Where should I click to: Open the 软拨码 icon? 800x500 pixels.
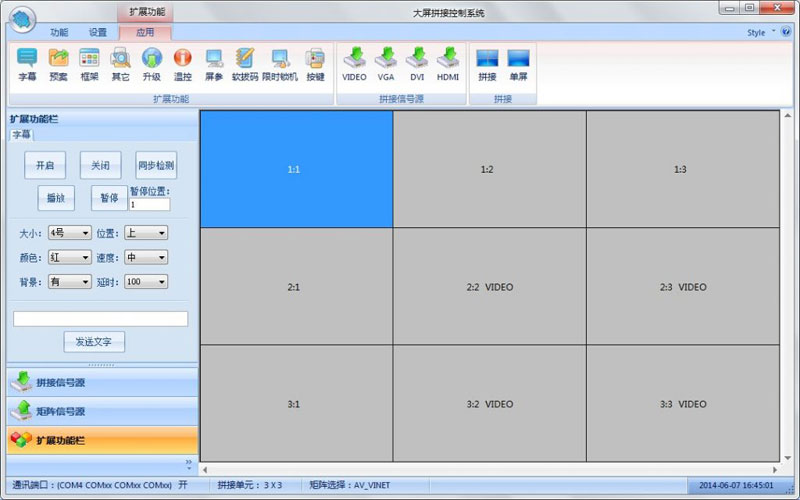click(x=245, y=64)
